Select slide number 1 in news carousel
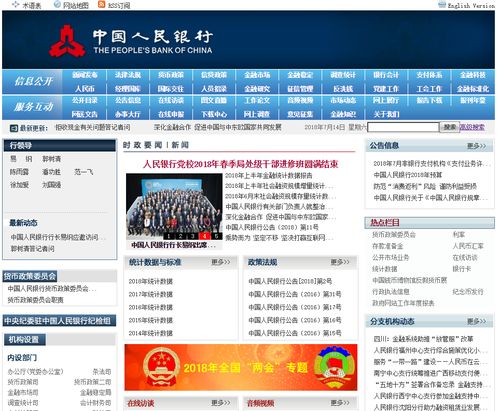This screenshot has width=499, height=411. [x=169, y=236]
